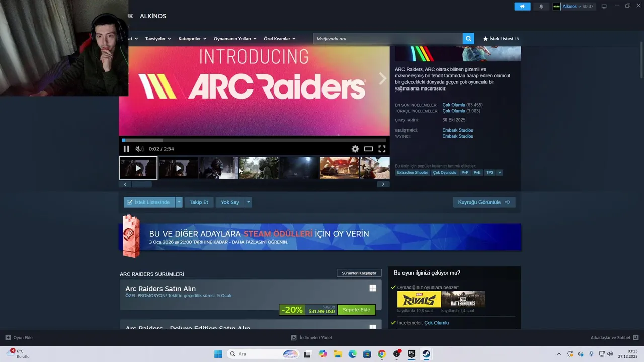This screenshot has width=644, height=362.
Task: Open Arkadaşlar ve Sohbet
Action: pos(614,338)
